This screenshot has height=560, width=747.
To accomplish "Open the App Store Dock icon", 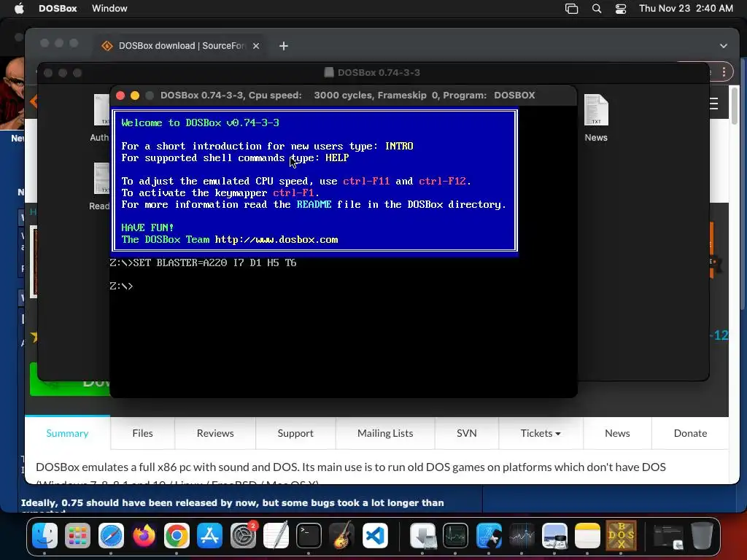I will tap(209, 535).
